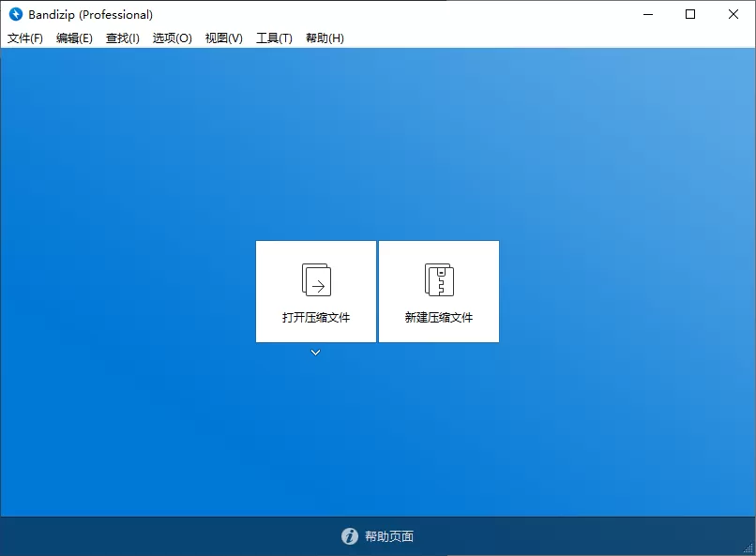Click the info icon on the status bar
Screen dimensions: 756x556
click(x=349, y=536)
